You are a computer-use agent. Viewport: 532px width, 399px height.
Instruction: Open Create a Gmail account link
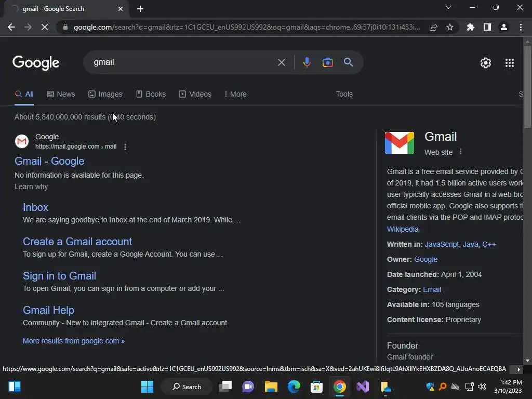pyautogui.click(x=77, y=242)
